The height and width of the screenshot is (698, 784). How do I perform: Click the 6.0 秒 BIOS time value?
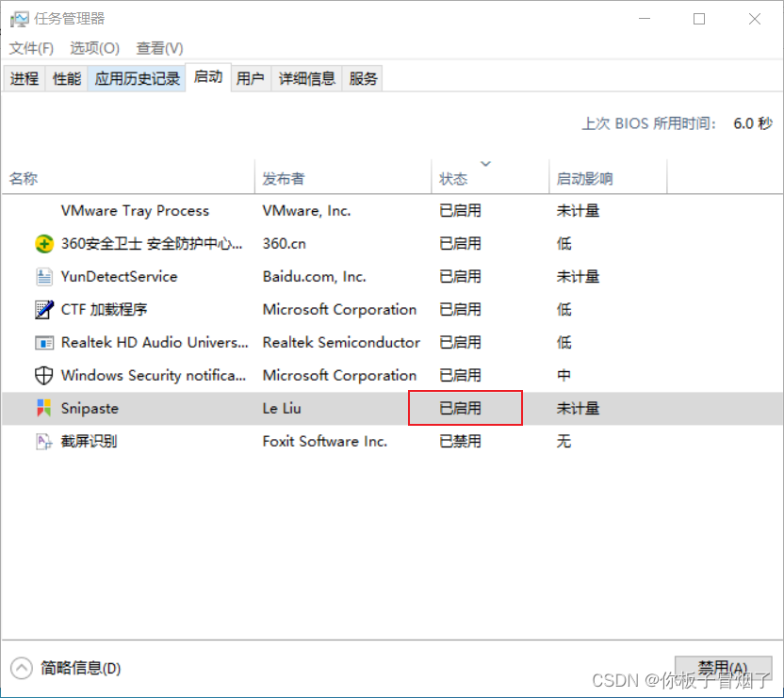[x=753, y=123]
